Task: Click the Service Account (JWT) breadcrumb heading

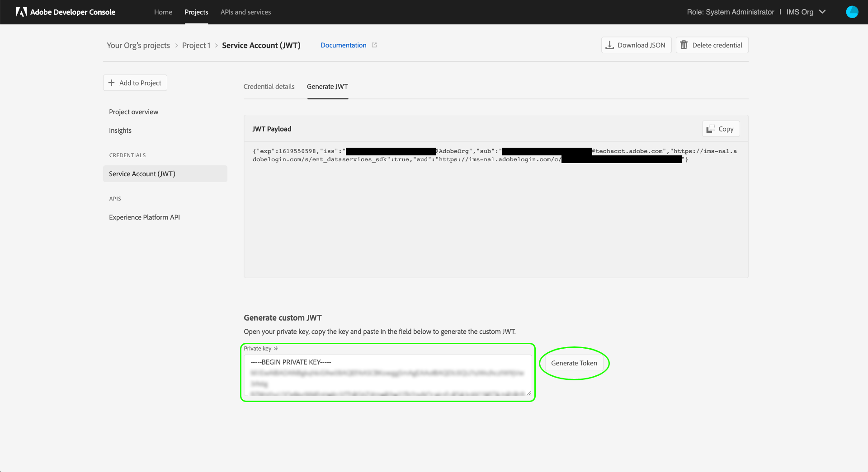Action: pos(261,45)
